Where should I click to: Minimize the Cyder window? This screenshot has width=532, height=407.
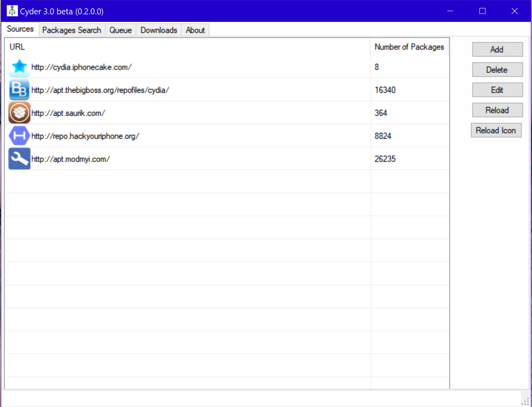click(x=450, y=11)
